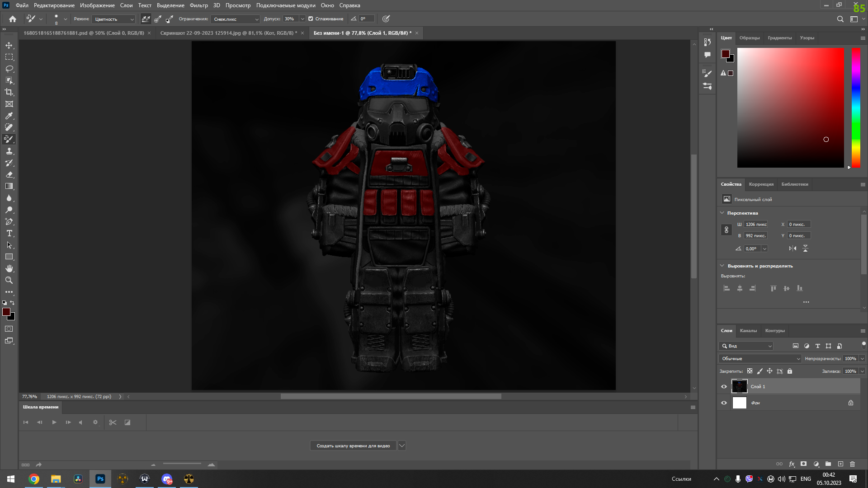Open Режим Цветность mode dropdown
The width and height of the screenshot is (868, 488).
point(113,19)
